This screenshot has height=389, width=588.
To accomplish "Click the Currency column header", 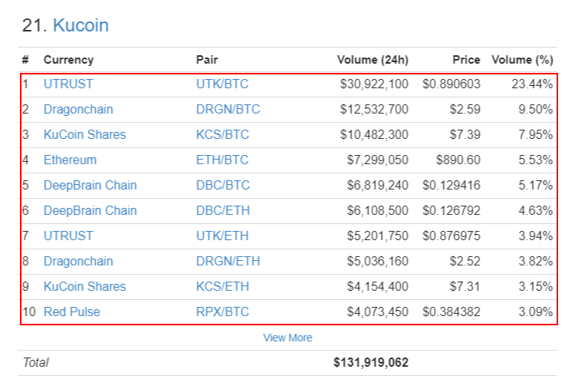I will (x=69, y=60).
